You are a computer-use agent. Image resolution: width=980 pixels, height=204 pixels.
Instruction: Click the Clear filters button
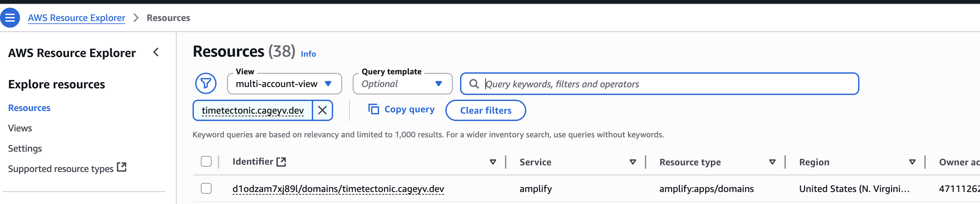point(485,110)
